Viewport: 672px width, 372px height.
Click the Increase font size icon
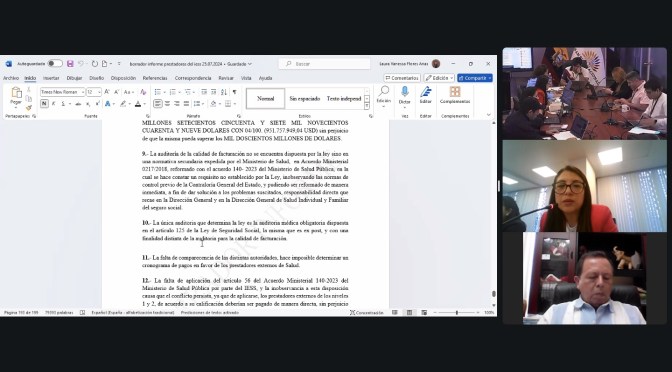[x=107, y=92]
